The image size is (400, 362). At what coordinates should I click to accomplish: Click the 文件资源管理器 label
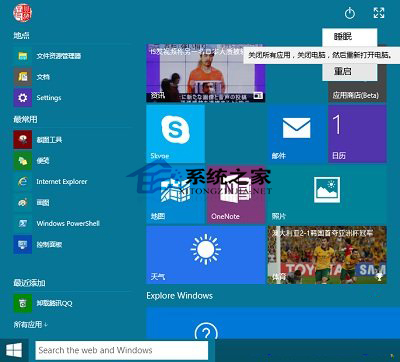click(59, 56)
